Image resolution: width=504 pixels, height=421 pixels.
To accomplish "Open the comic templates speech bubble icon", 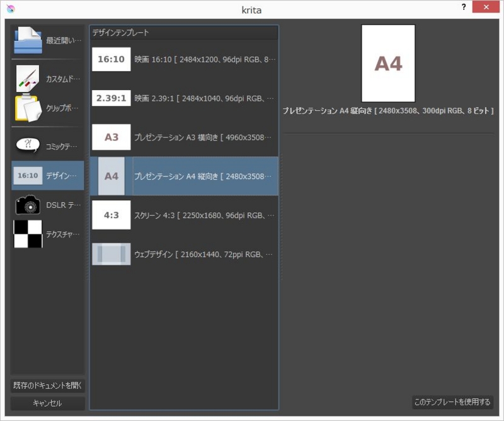I will click(x=28, y=146).
